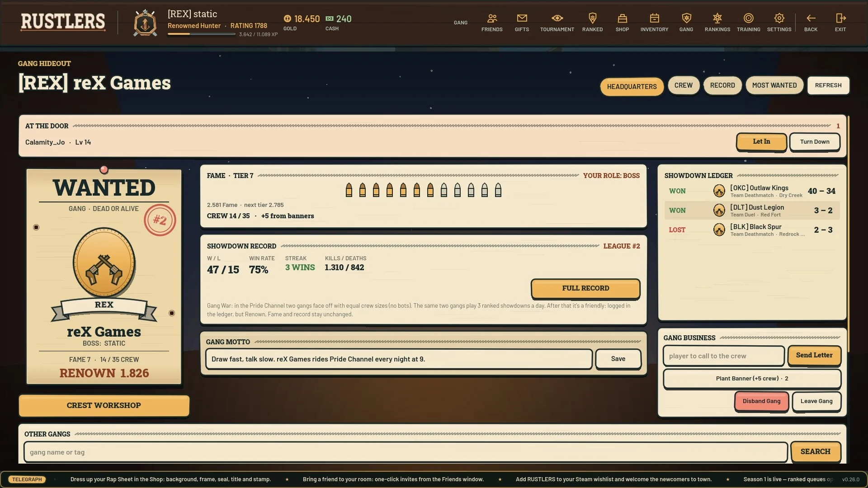Screen dimensions: 868x488
Task: Click the Black Spur gang emblem
Action: click(719, 230)
